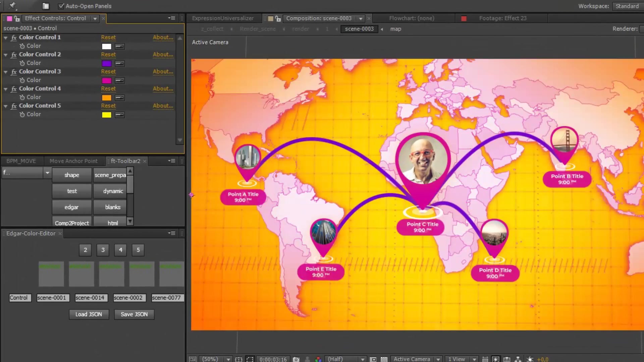Click the Auto-Open Panels toggle icon

[x=61, y=6]
